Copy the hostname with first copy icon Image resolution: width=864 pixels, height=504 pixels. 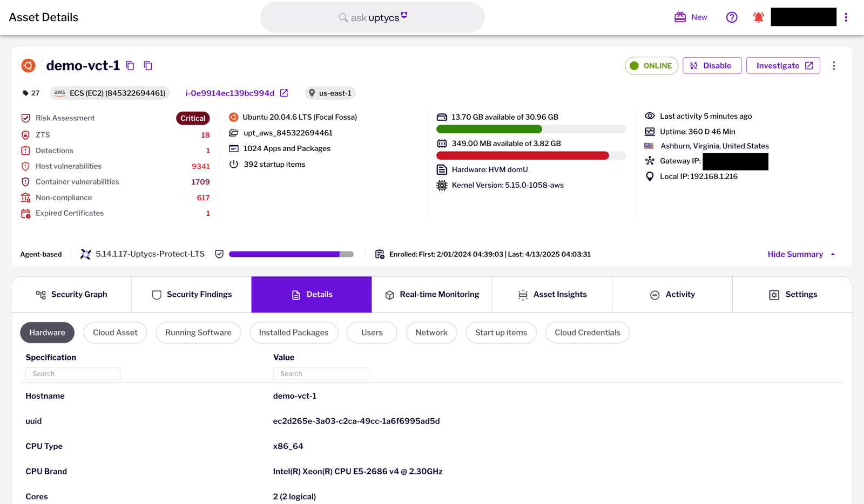130,66
